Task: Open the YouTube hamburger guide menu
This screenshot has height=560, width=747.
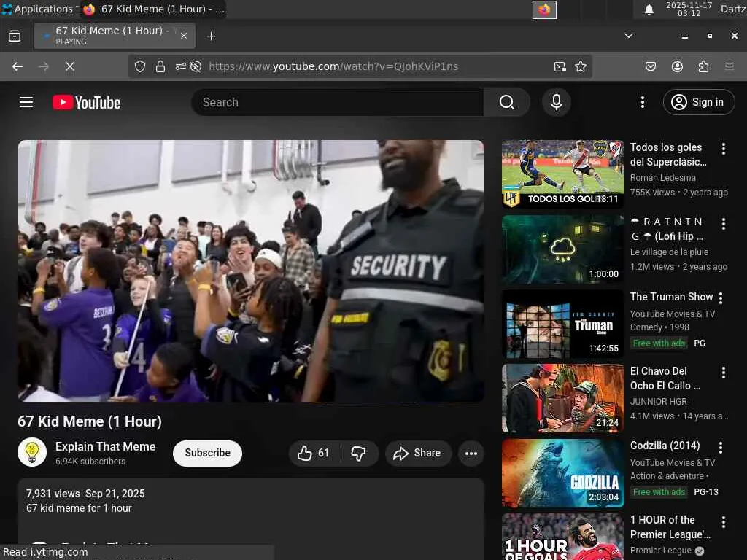Action: click(26, 102)
